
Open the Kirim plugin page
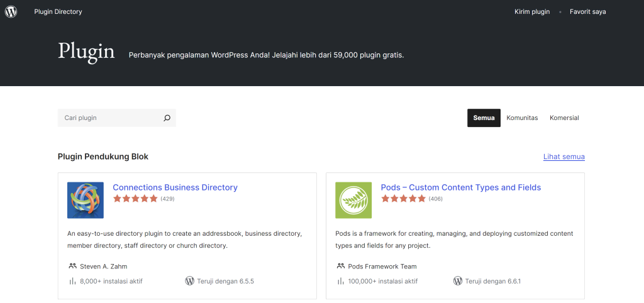coord(532,12)
